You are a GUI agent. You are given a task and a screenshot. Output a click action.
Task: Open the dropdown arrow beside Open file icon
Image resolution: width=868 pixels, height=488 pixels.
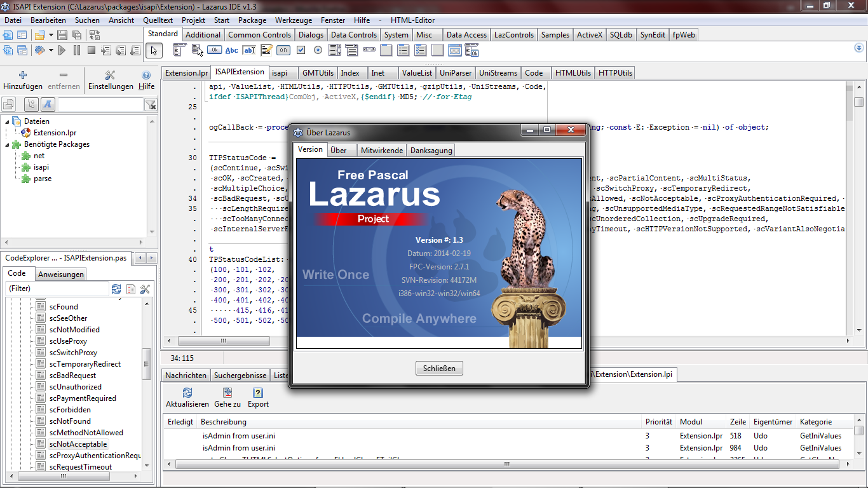[x=50, y=35]
